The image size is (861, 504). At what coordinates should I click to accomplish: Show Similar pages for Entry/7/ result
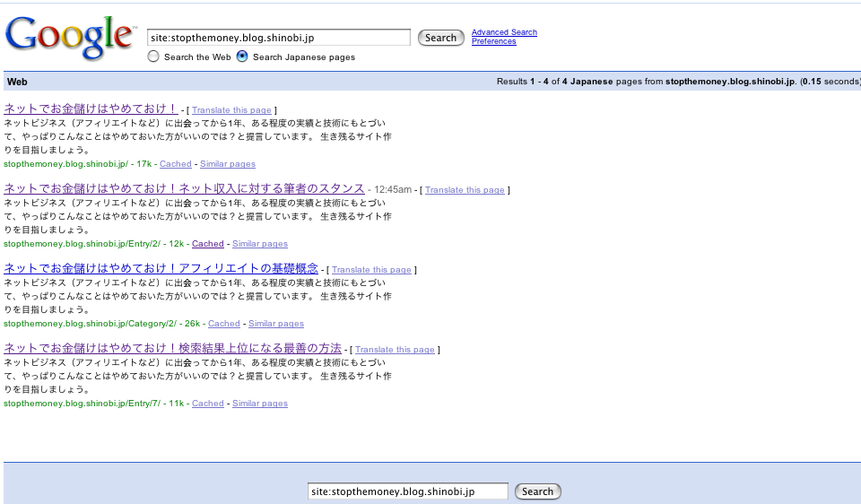(x=260, y=403)
